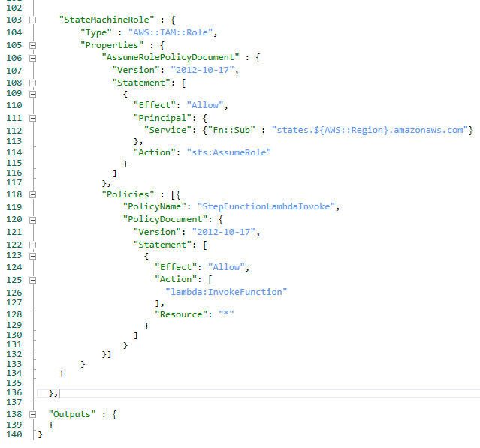Click line number 140 in the gutter

click(14, 434)
